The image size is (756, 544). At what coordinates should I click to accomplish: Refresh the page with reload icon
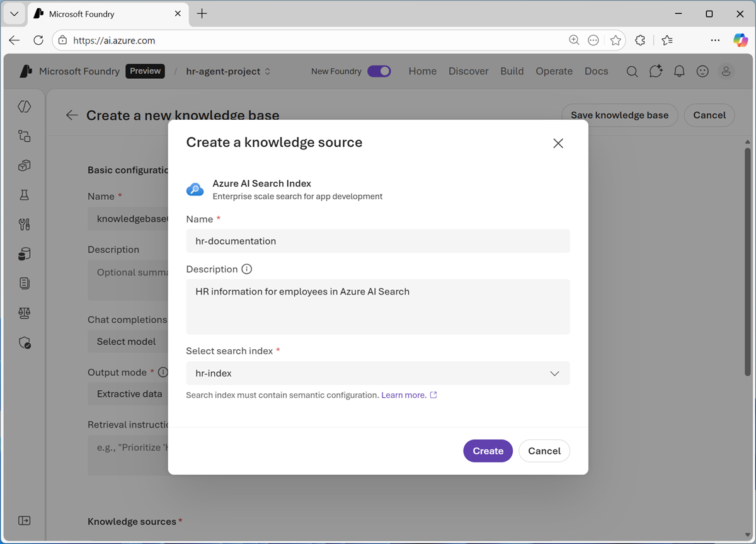pyautogui.click(x=38, y=40)
